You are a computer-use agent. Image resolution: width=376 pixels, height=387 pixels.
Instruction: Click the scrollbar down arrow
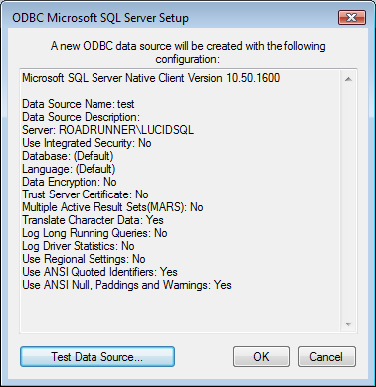(348, 324)
